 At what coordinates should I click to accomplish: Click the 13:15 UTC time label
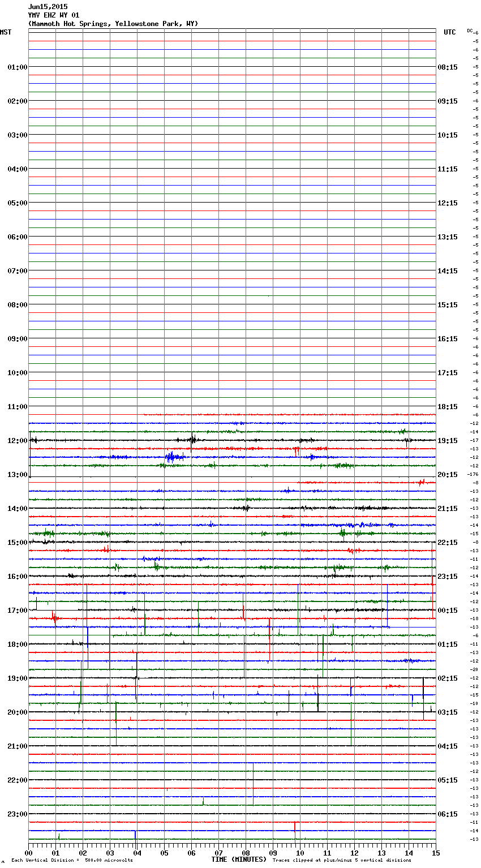(x=448, y=237)
